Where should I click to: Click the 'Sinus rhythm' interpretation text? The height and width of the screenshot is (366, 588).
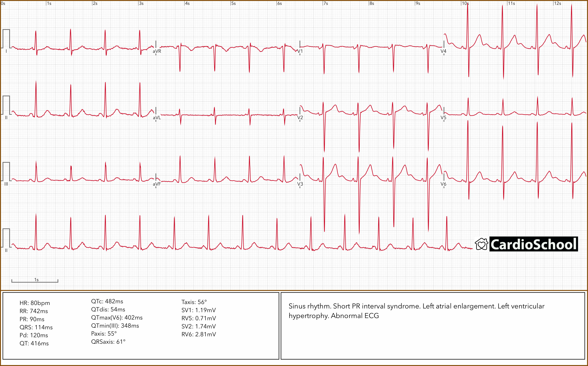click(310, 306)
